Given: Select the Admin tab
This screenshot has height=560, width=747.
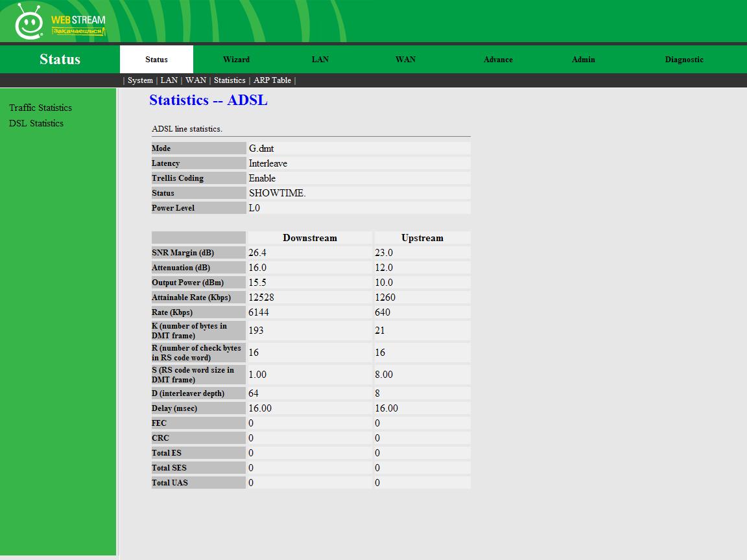Looking at the screenshot, I should 583,60.
